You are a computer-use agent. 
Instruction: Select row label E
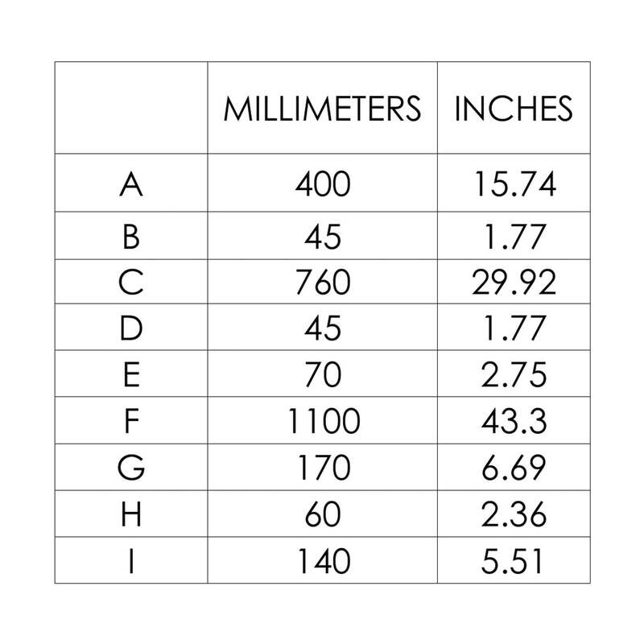click(131, 374)
